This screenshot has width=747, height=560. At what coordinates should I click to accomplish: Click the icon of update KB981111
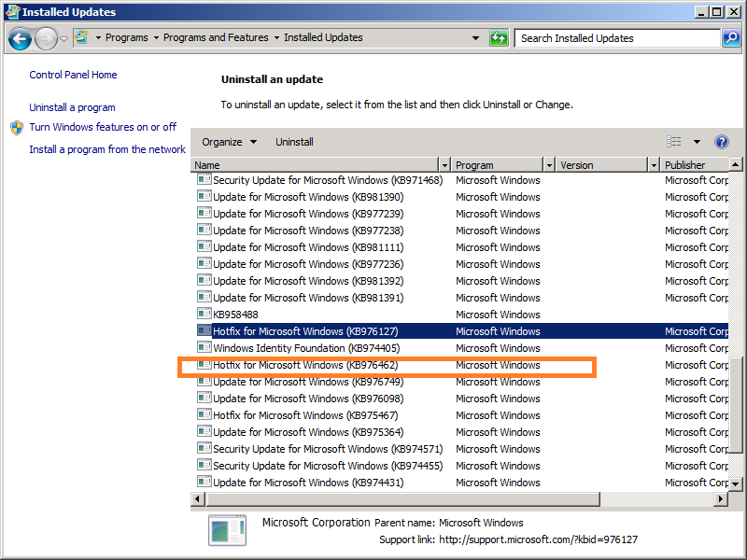coord(204,246)
